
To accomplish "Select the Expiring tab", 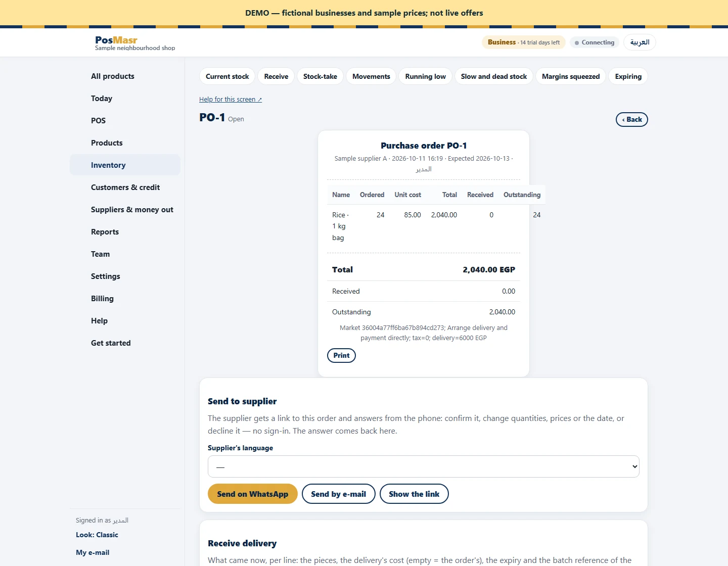I will tap(628, 76).
